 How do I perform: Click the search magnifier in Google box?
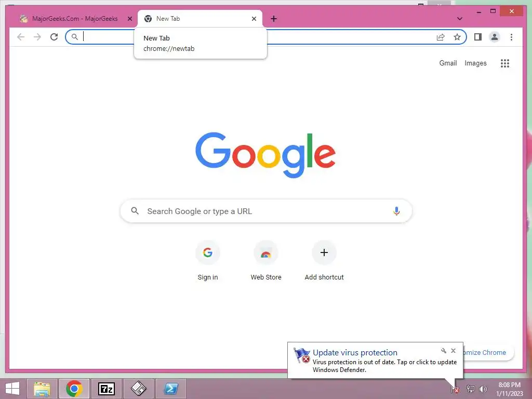click(x=135, y=211)
